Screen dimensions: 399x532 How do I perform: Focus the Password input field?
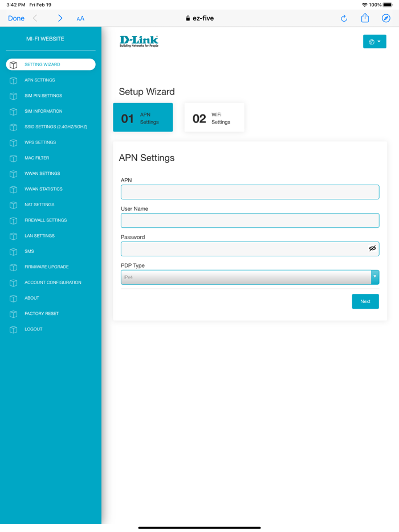click(x=250, y=249)
